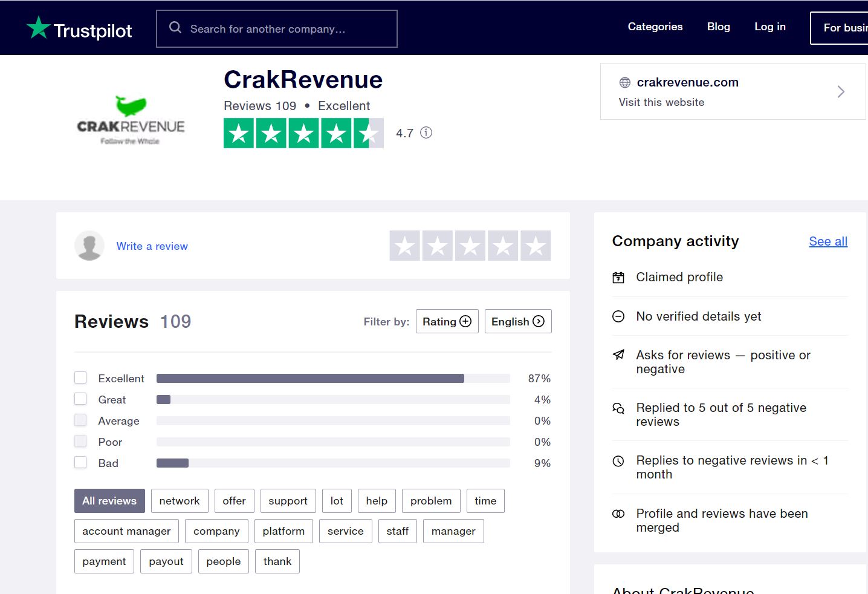
Task: Click the Claimed profile calendar icon
Action: tap(618, 278)
